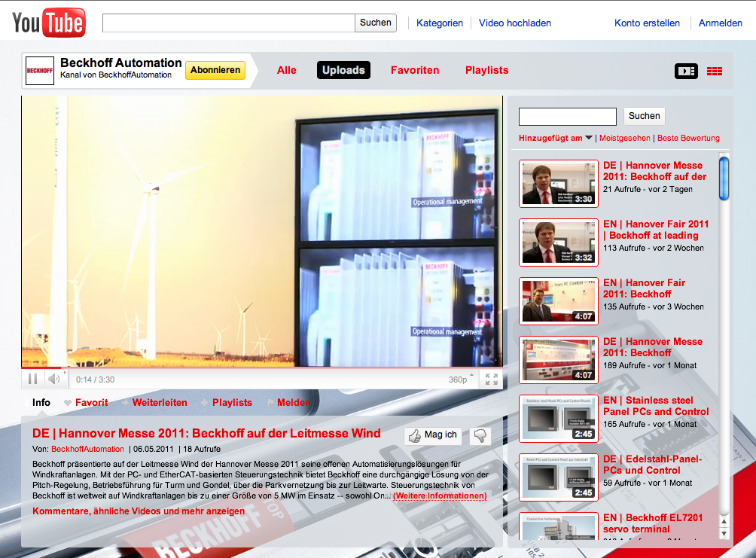Open the 3:30 Hannover Messe video thumbnail
Viewport: 756px width, 558px height.
558,184
